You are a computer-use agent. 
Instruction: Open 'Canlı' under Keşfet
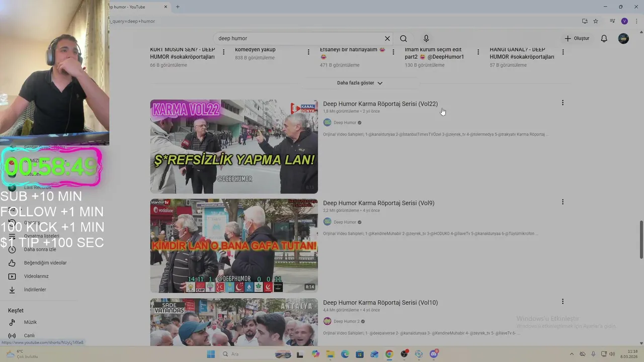click(29, 336)
